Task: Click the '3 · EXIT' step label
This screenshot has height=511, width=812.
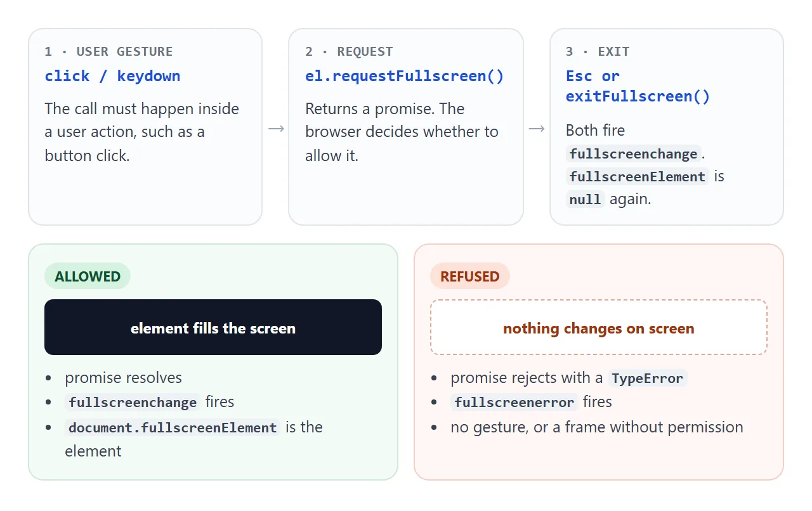Action: click(598, 52)
